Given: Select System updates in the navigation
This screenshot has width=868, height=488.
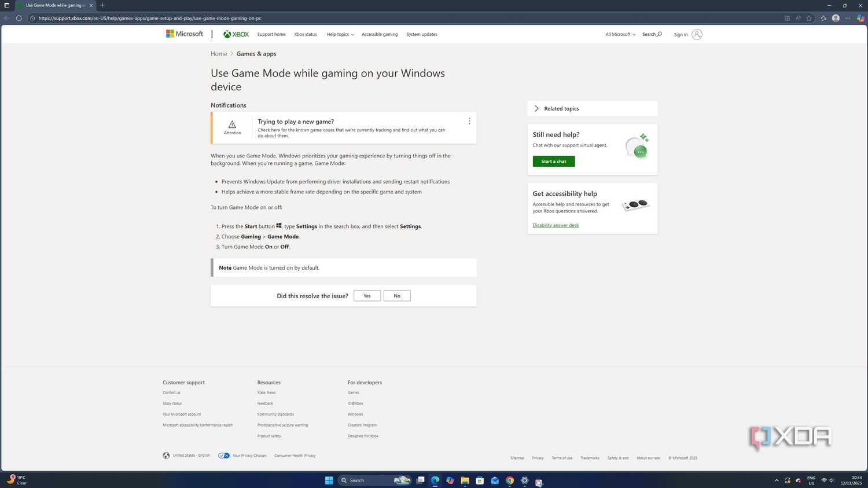Looking at the screenshot, I should (x=422, y=34).
